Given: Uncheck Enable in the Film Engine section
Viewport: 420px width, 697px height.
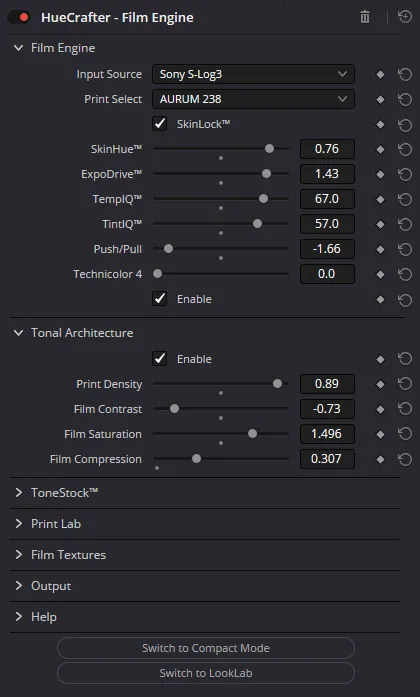Looking at the screenshot, I should click(x=160, y=299).
